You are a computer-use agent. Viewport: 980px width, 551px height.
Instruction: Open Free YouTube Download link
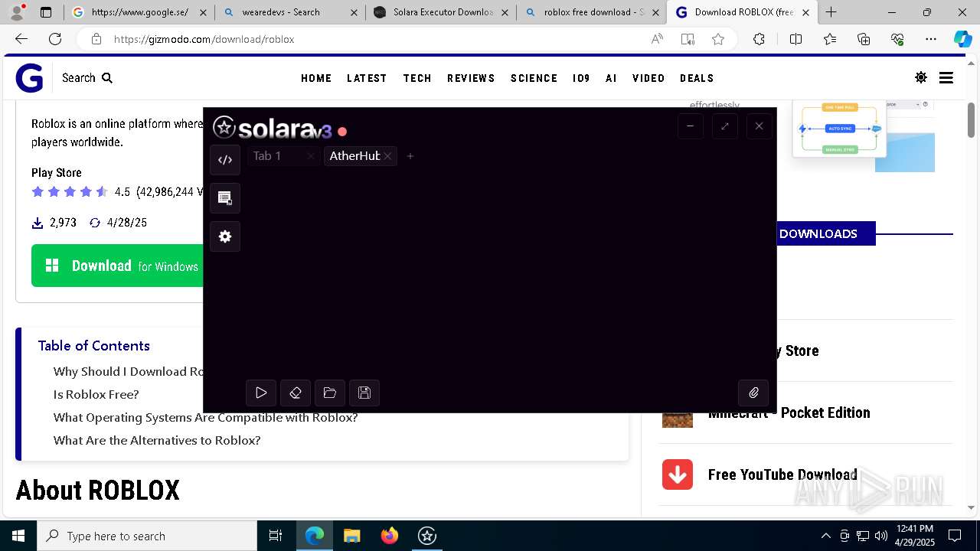pyautogui.click(x=782, y=474)
